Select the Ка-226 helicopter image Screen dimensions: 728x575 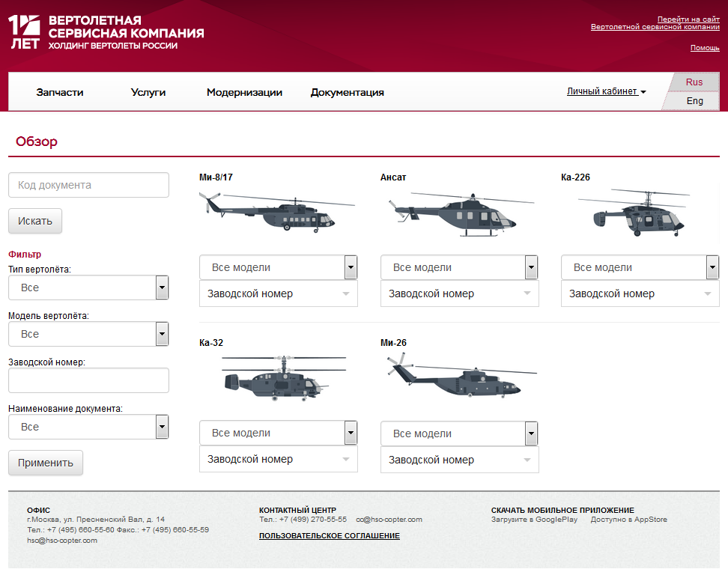pyautogui.click(x=634, y=212)
